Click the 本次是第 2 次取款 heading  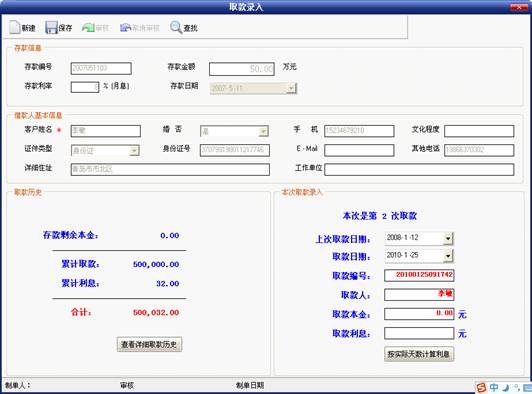pos(380,216)
